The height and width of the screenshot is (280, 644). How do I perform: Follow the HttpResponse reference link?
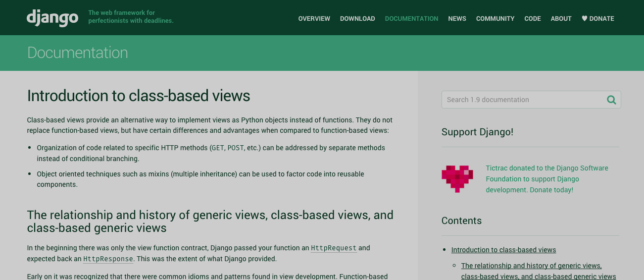(108, 259)
